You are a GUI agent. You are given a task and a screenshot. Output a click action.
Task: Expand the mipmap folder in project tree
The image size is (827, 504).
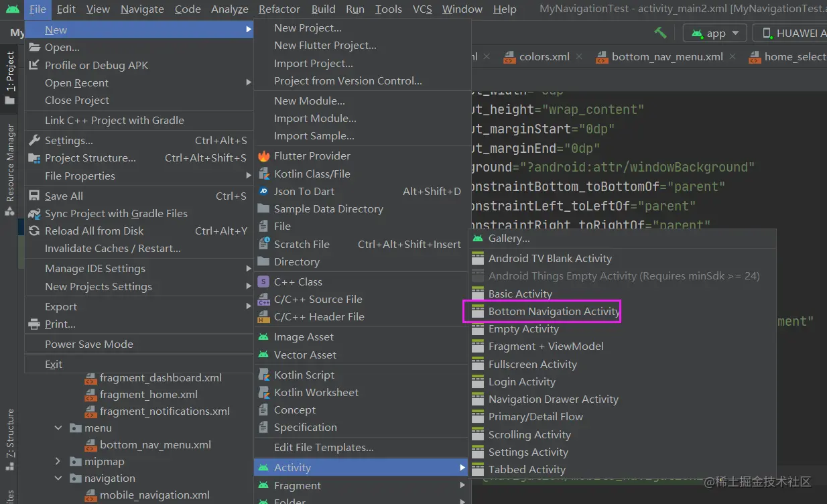click(x=58, y=461)
